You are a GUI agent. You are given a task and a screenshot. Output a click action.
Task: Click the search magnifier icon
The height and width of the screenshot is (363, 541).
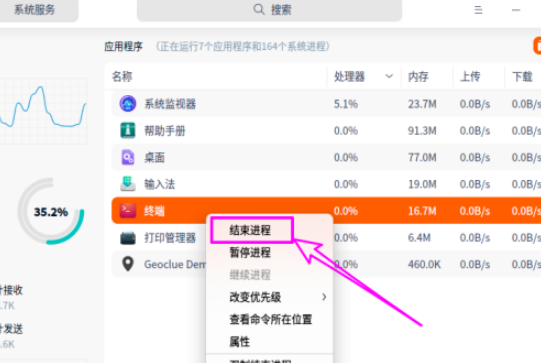coord(259,9)
